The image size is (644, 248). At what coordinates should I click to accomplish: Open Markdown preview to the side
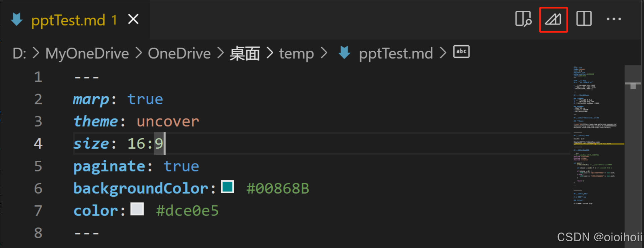click(523, 19)
